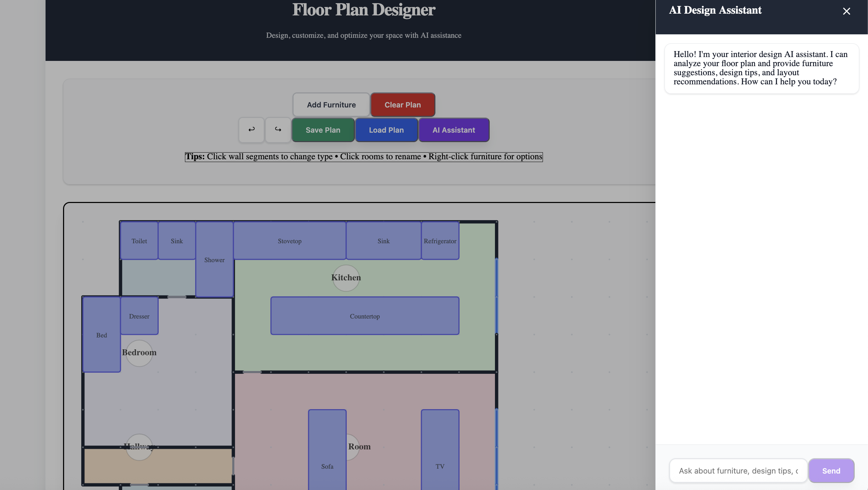Open the Load Plan button
This screenshot has height=490, width=868.
(386, 130)
